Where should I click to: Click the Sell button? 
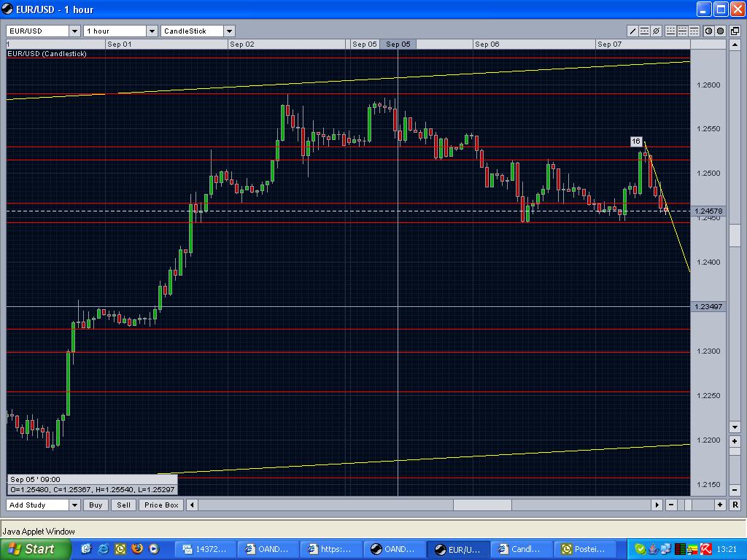123,505
